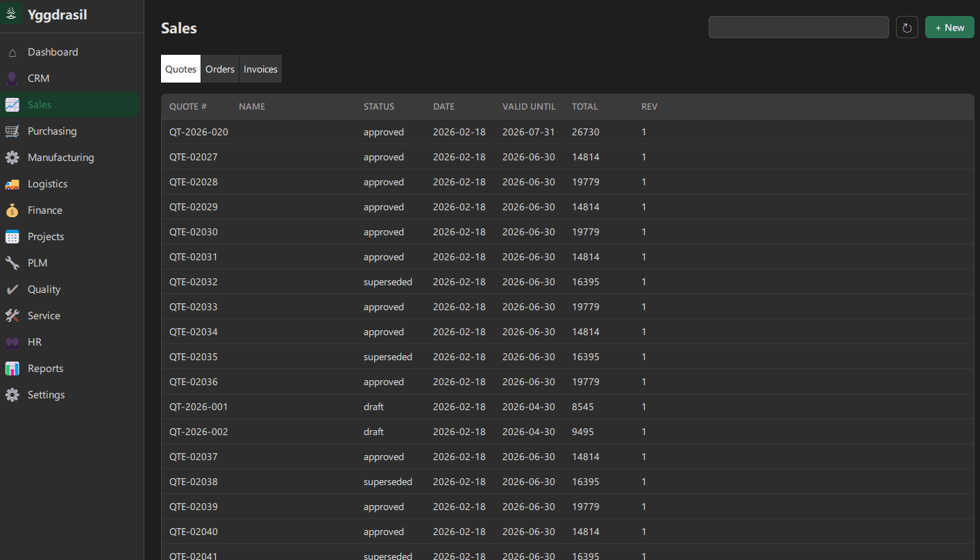Open the Finance money-bag icon

(x=12, y=210)
